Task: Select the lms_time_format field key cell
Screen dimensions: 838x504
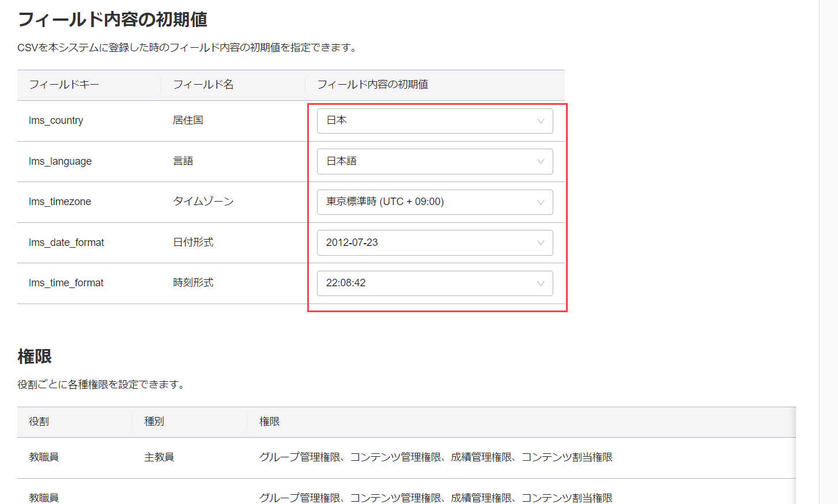Action: pyautogui.click(x=66, y=283)
